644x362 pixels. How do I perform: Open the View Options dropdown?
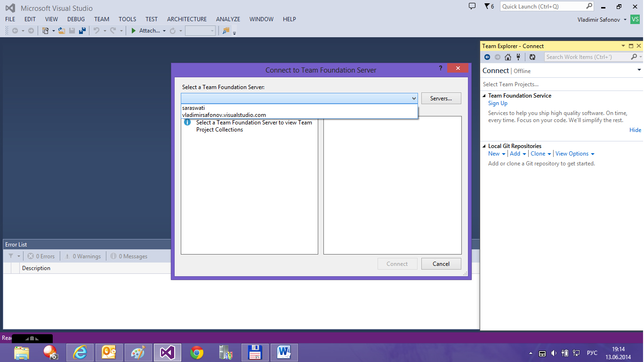click(x=575, y=154)
